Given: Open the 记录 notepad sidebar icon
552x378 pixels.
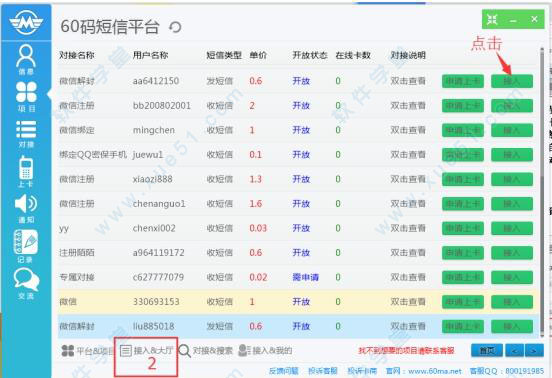Looking at the screenshot, I should pyautogui.click(x=25, y=246).
